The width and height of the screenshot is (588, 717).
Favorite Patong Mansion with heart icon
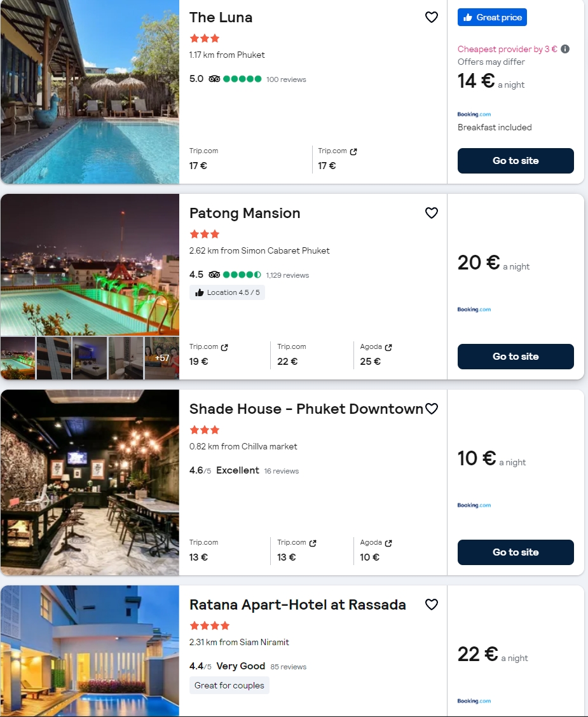[432, 213]
